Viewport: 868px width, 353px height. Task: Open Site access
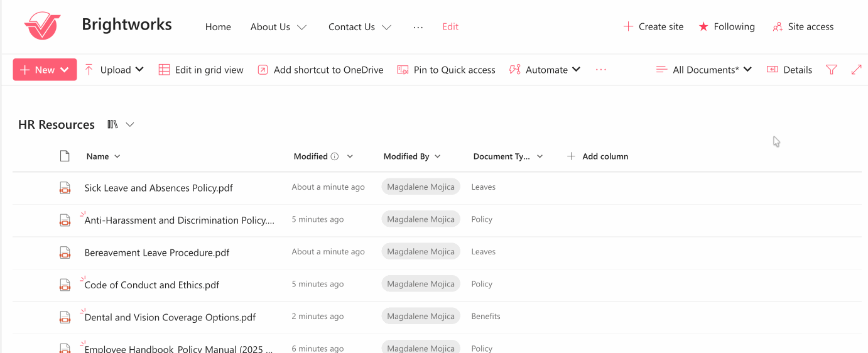tap(803, 26)
